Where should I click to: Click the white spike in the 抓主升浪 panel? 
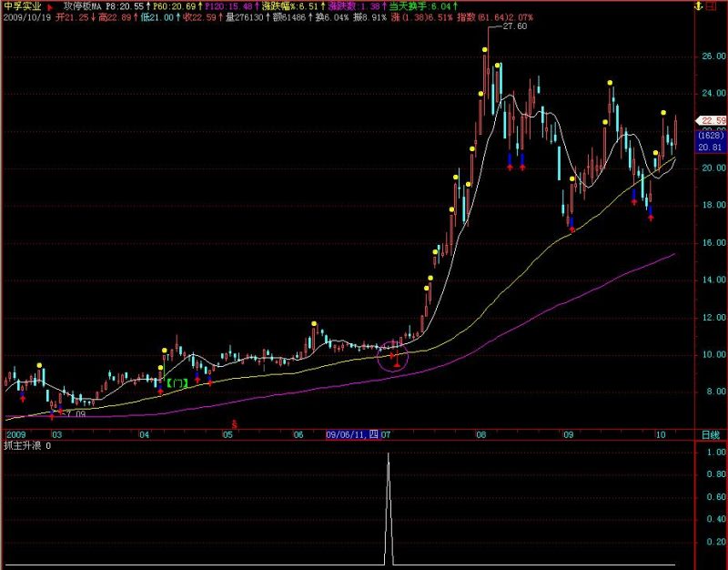(x=389, y=509)
